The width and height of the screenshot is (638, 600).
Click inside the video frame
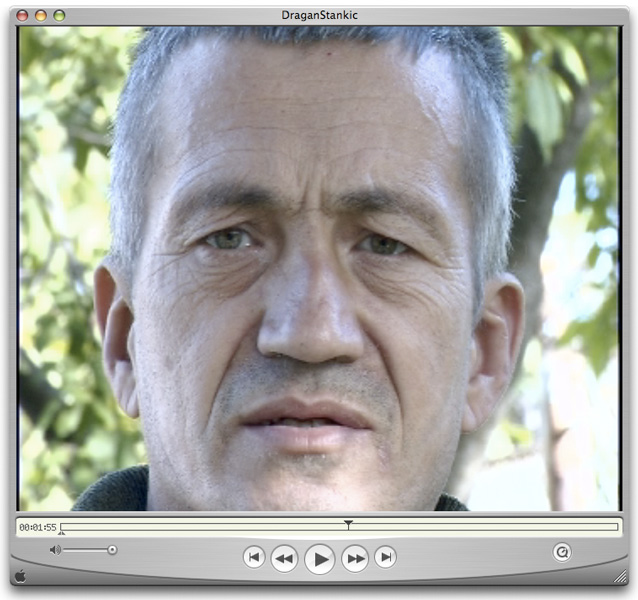(319, 268)
